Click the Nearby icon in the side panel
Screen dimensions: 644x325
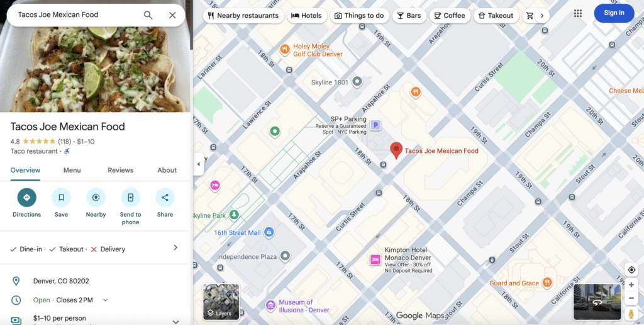click(96, 198)
